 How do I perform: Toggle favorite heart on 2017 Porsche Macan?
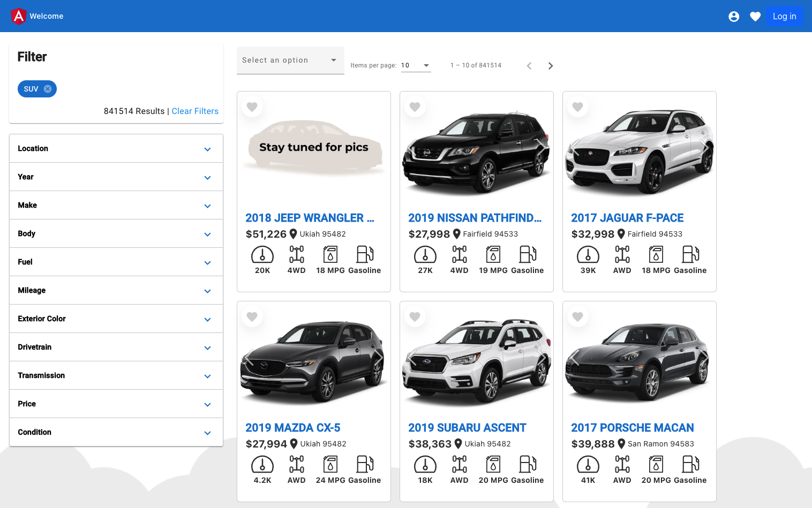click(578, 316)
